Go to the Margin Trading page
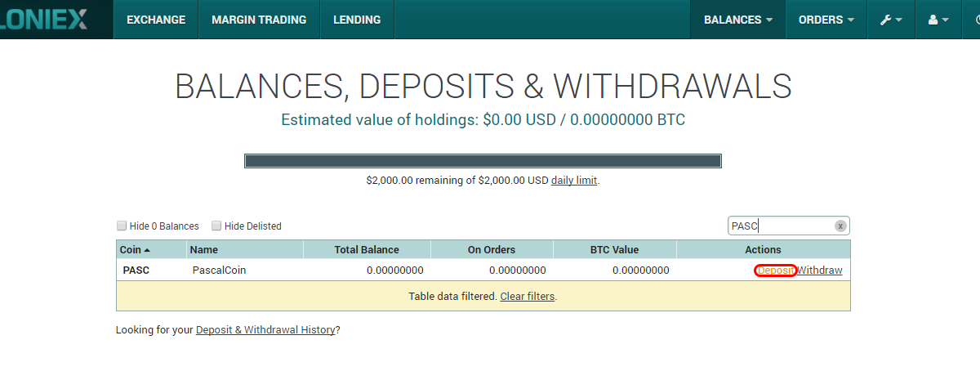This screenshot has height=389, width=980. [259, 20]
